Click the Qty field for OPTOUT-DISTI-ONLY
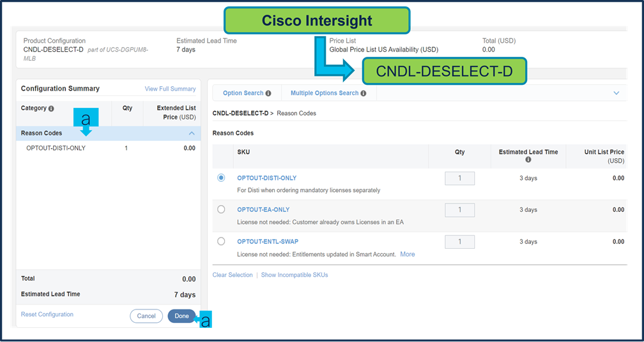The width and height of the screenshot is (644, 342). [459, 179]
